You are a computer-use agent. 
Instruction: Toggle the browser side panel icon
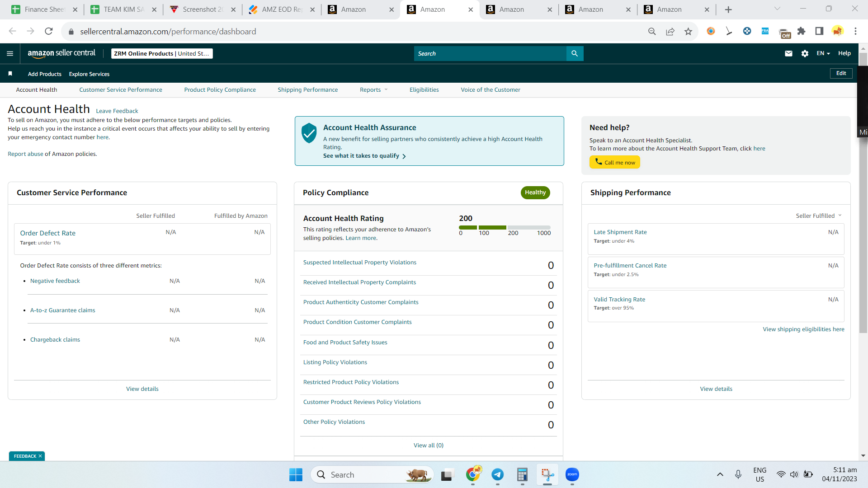[x=819, y=31]
